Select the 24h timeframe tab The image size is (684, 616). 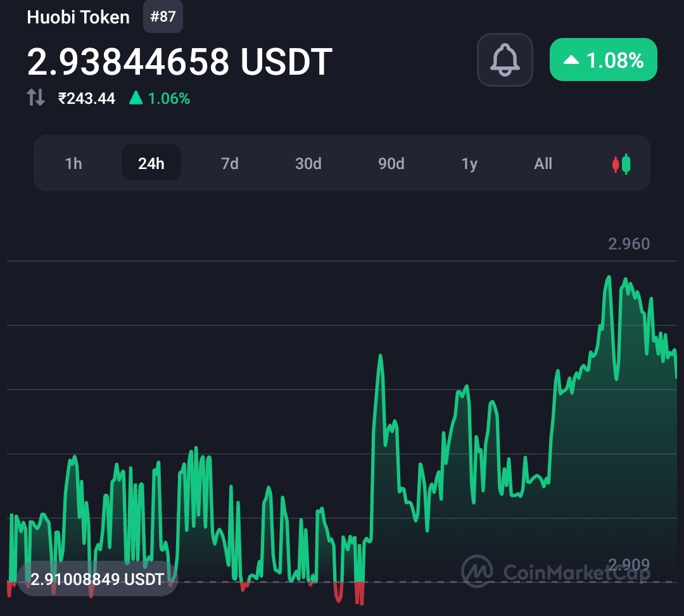click(151, 163)
